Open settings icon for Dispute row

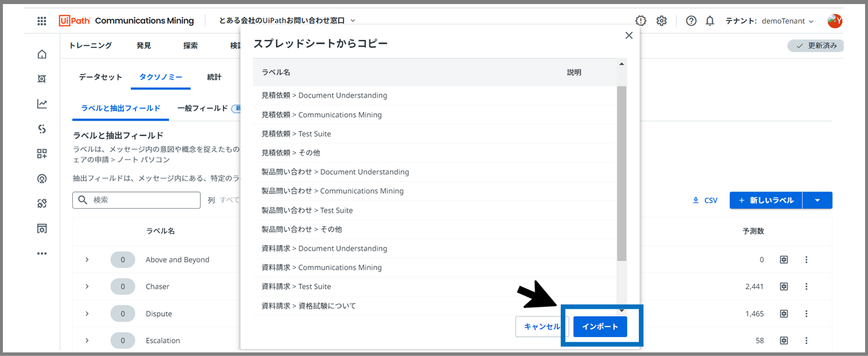pyautogui.click(x=784, y=314)
